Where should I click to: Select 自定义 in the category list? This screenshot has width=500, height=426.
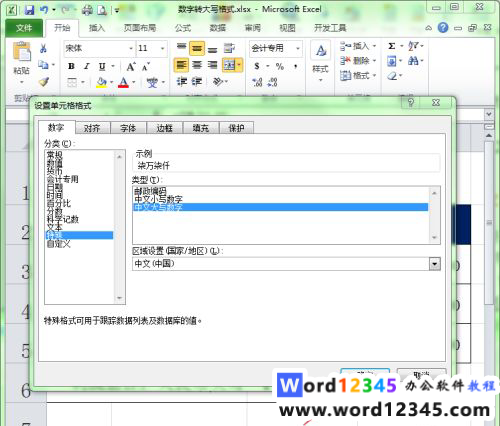(59, 244)
